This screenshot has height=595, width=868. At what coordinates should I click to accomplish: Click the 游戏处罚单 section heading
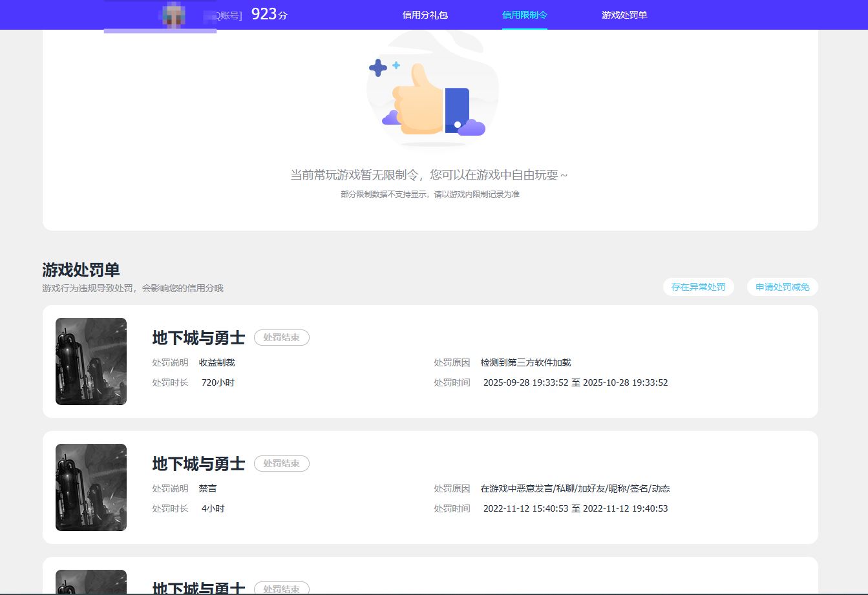pos(81,270)
